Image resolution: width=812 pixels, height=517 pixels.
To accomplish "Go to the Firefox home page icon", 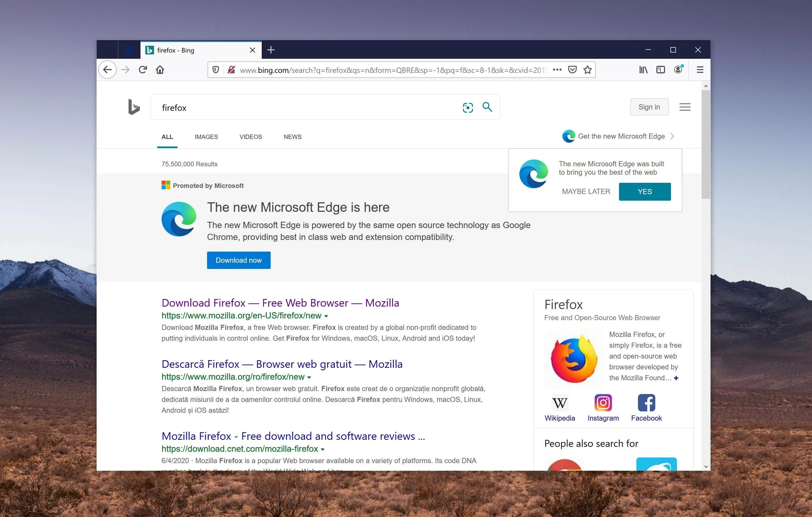I will pyautogui.click(x=160, y=70).
